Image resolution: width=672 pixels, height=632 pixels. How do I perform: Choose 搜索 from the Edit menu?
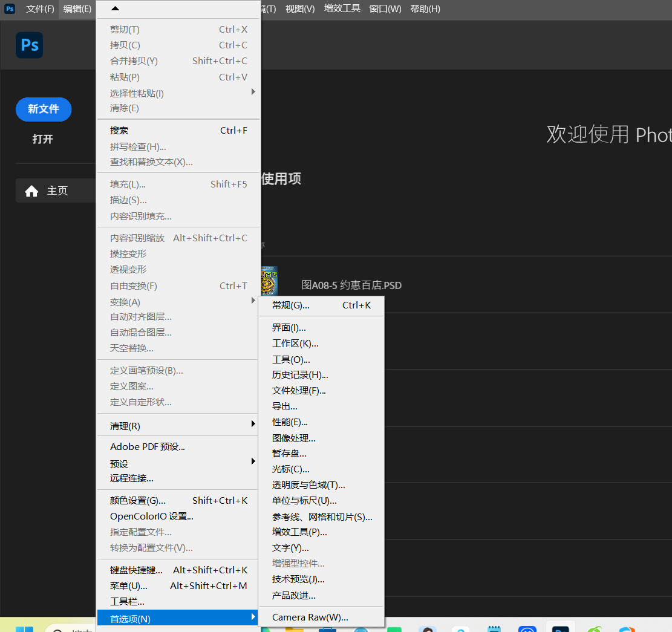178,131
